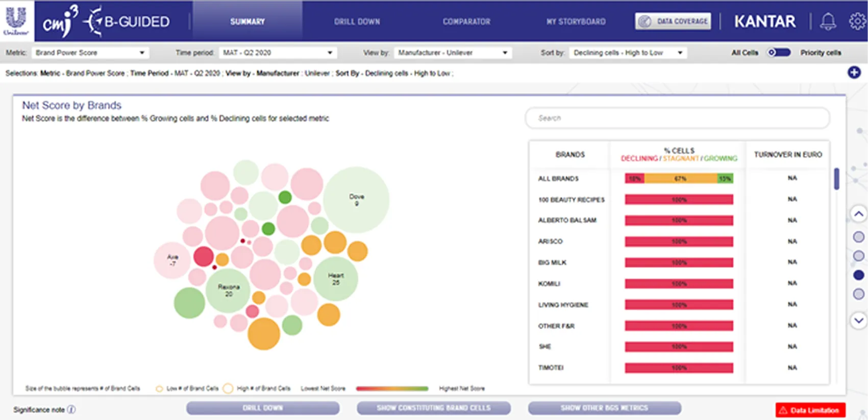Viewport: 868px width, 420px height.
Task: Switch to the Summary tab
Action: (x=247, y=21)
